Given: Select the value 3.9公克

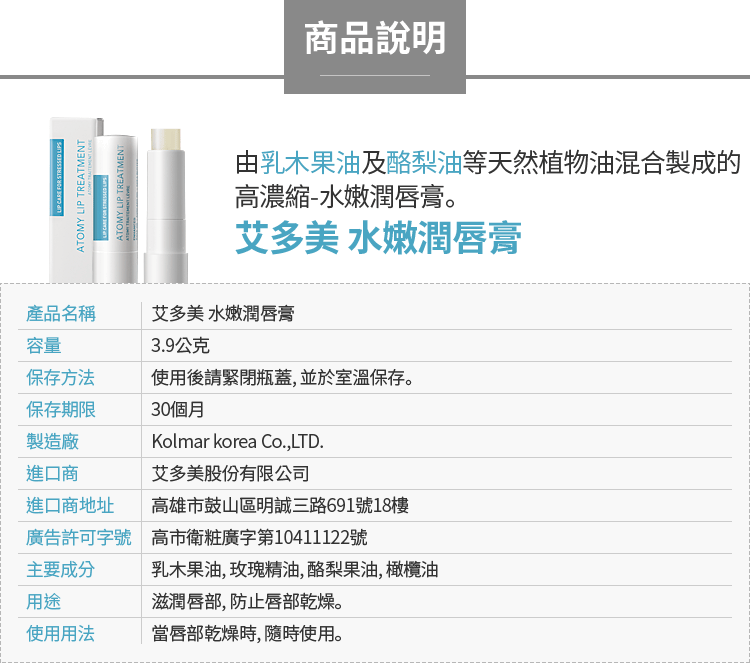Looking at the screenshot, I should pyautogui.click(x=180, y=346).
